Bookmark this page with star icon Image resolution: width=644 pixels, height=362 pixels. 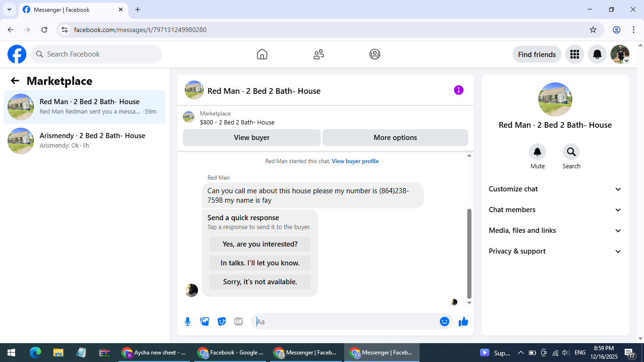pos(593,30)
